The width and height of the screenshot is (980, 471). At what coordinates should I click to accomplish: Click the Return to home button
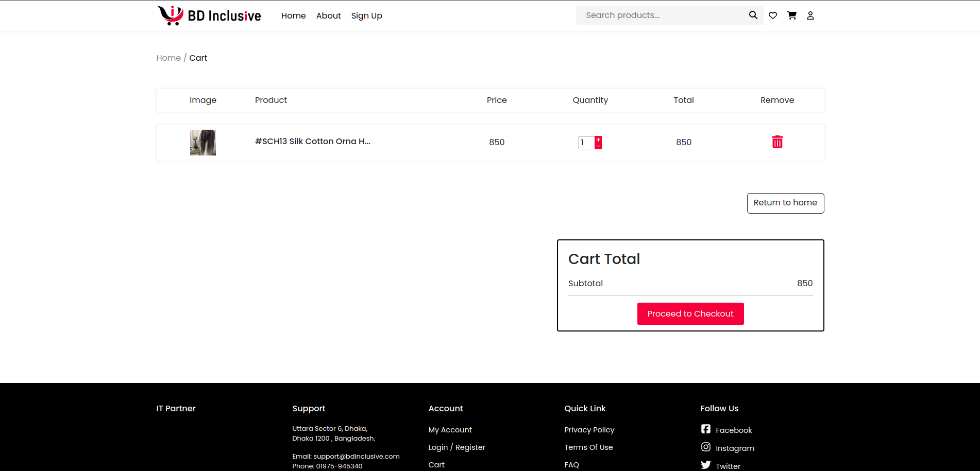(x=786, y=203)
